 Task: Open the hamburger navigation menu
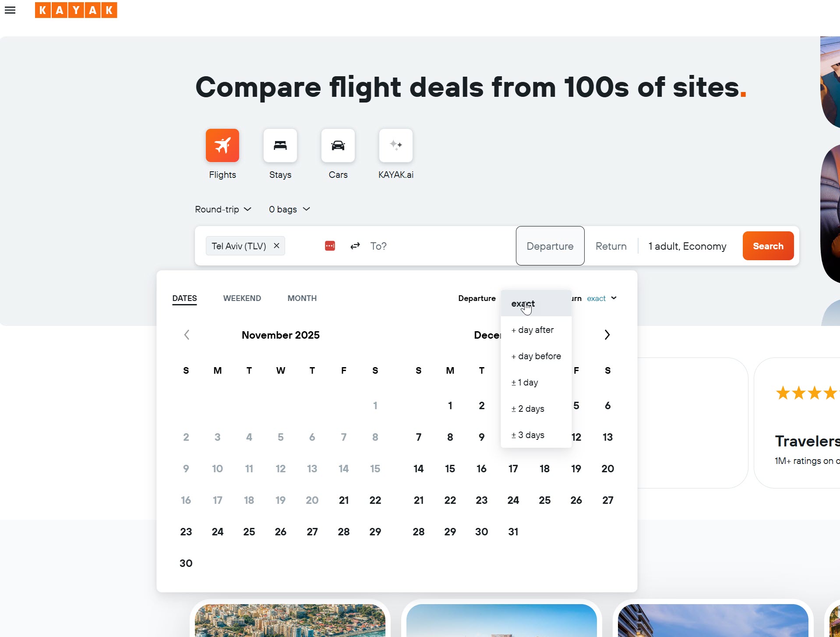click(10, 10)
